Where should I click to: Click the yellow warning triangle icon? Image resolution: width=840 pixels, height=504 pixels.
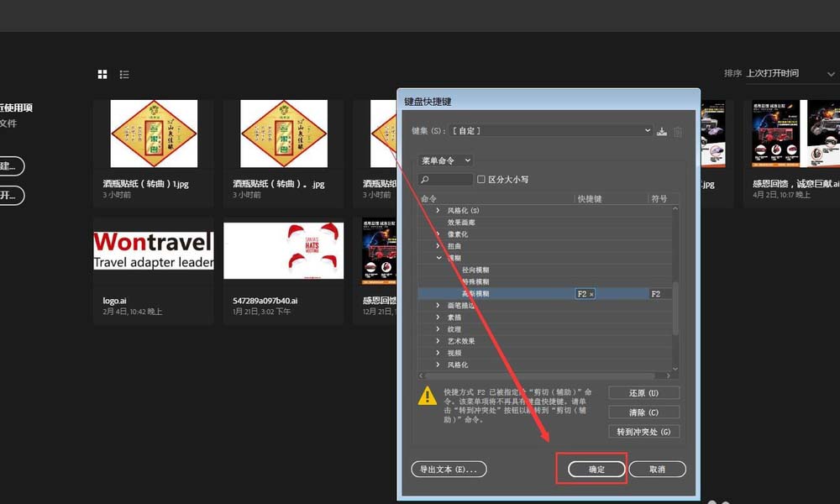pyautogui.click(x=429, y=395)
